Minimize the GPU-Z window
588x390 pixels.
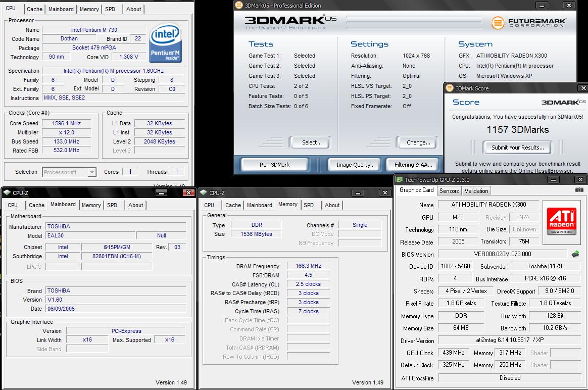click(553, 180)
